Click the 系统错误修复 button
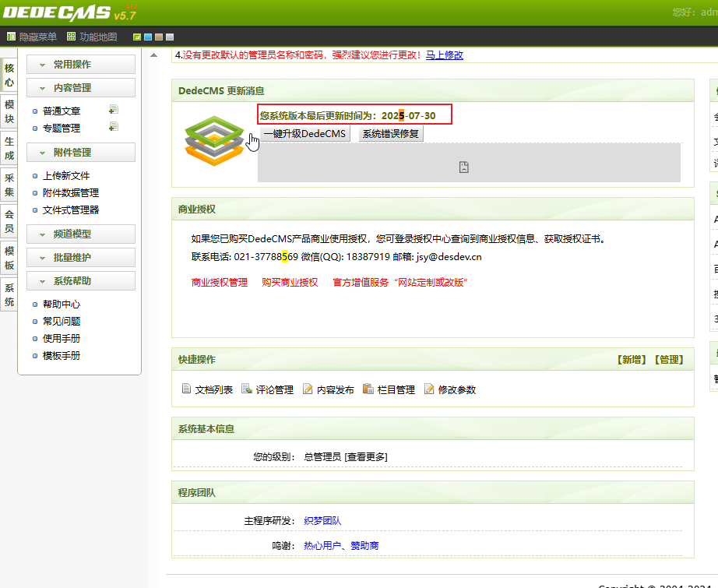 (391, 134)
